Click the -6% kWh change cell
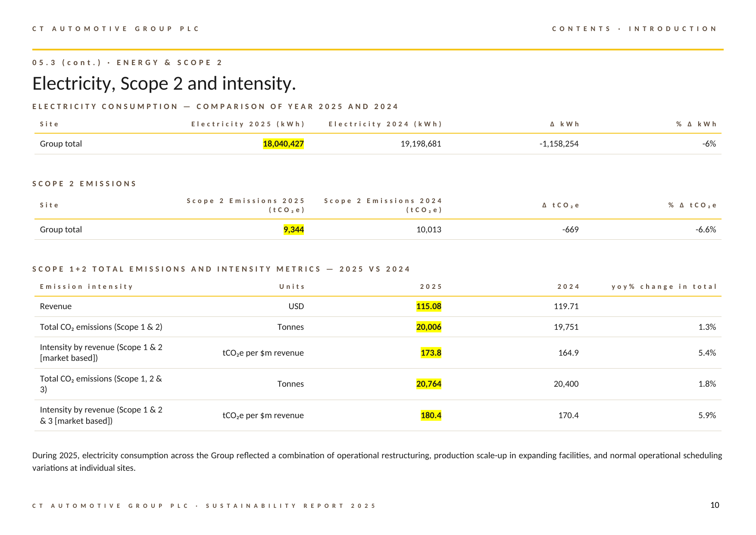 point(709,144)
